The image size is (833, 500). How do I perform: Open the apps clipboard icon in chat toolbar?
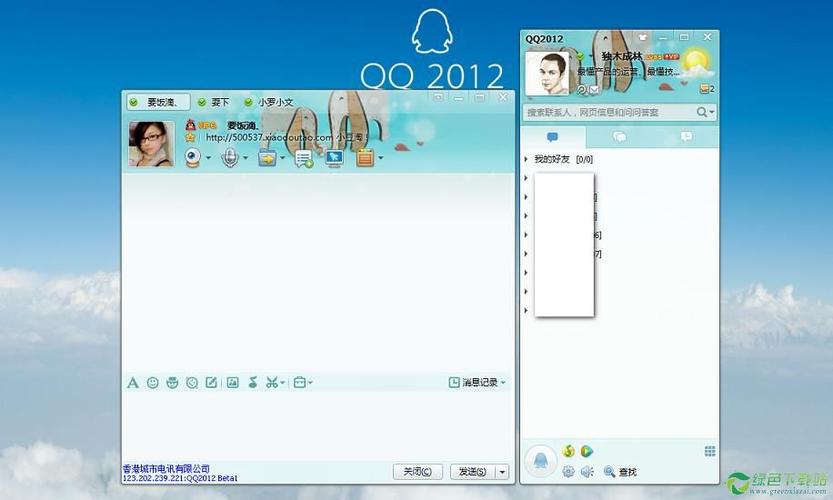365,158
